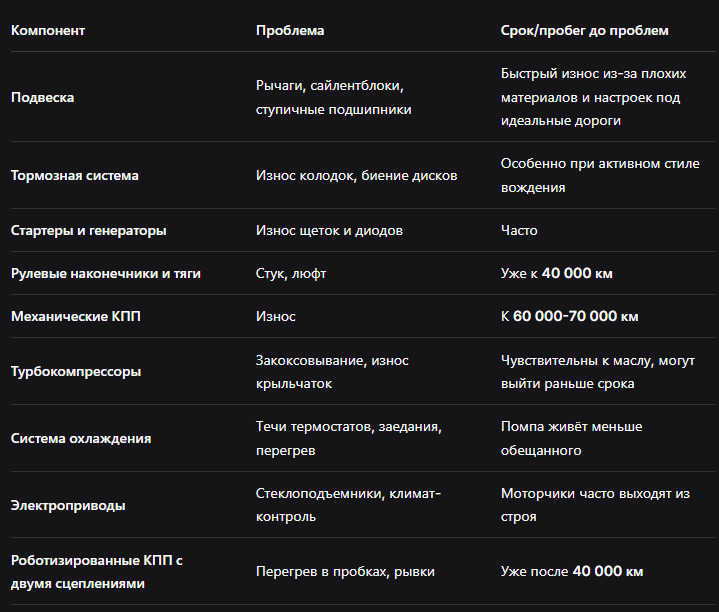
Task: Click the Часто cell
Action: tap(519, 231)
